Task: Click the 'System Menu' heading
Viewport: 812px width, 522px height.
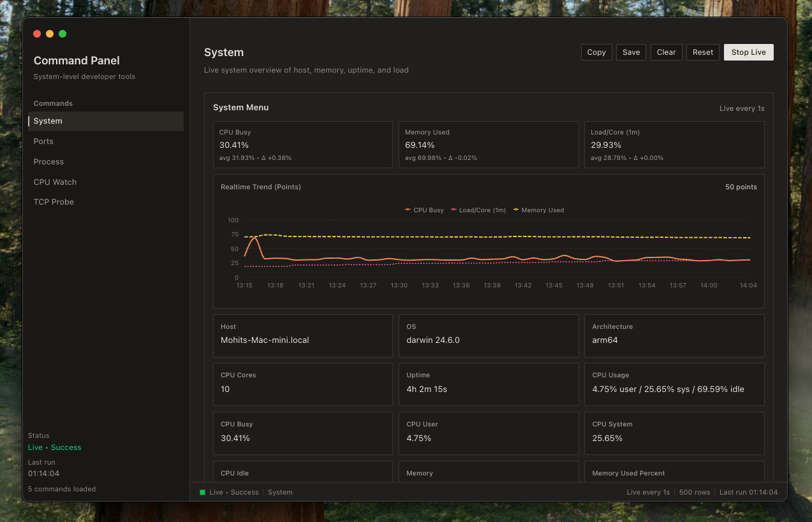Action: (240, 108)
